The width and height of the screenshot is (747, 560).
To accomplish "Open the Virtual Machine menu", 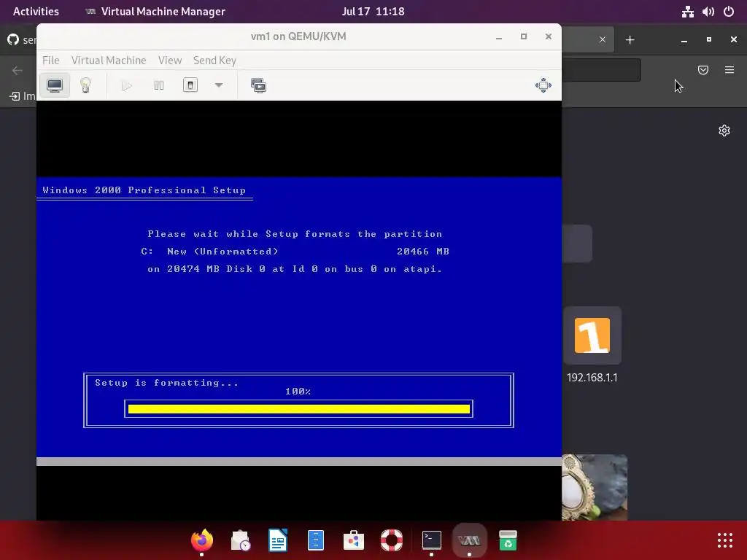I will pyautogui.click(x=109, y=61).
